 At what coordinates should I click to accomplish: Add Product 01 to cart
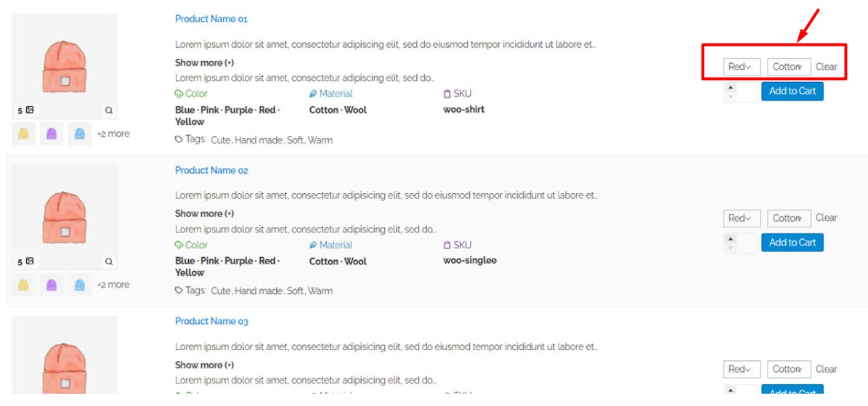point(792,92)
